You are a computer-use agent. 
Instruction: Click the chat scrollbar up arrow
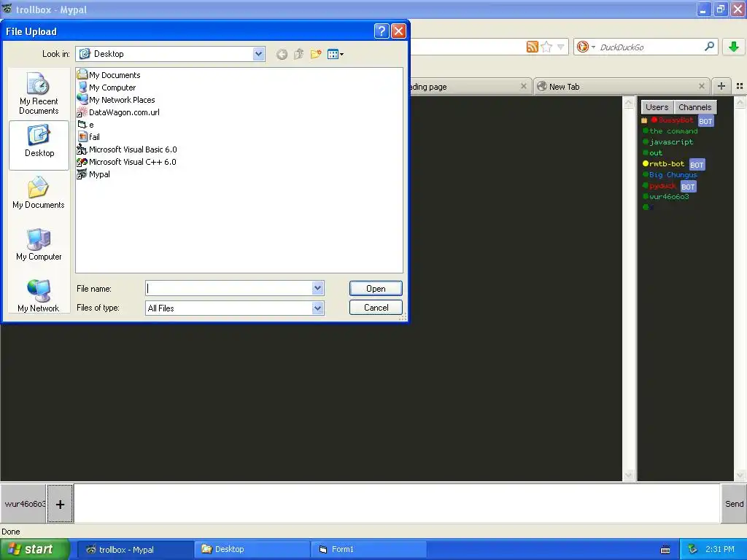[628, 102]
